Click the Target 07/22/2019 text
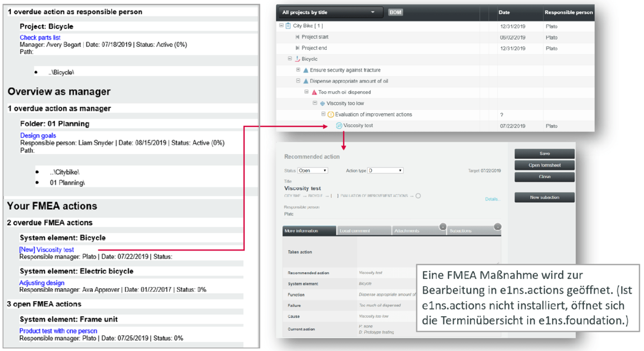 pyautogui.click(x=484, y=171)
